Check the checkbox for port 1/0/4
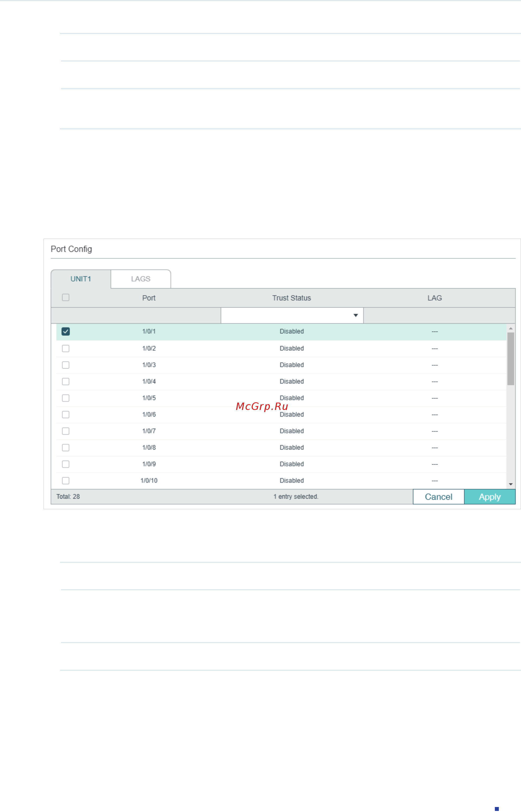This screenshot has width=521, height=812. [x=66, y=381]
